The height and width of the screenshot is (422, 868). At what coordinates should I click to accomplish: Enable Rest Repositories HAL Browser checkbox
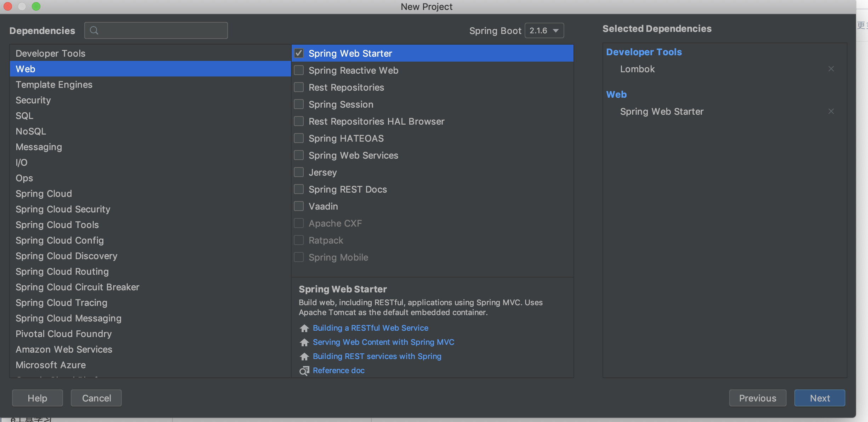pos(299,121)
